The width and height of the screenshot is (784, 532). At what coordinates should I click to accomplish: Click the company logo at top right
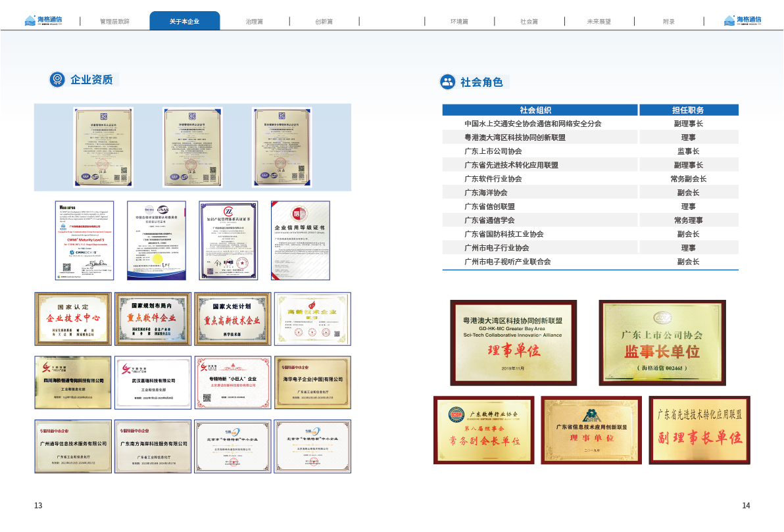click(x=742, y=20)
